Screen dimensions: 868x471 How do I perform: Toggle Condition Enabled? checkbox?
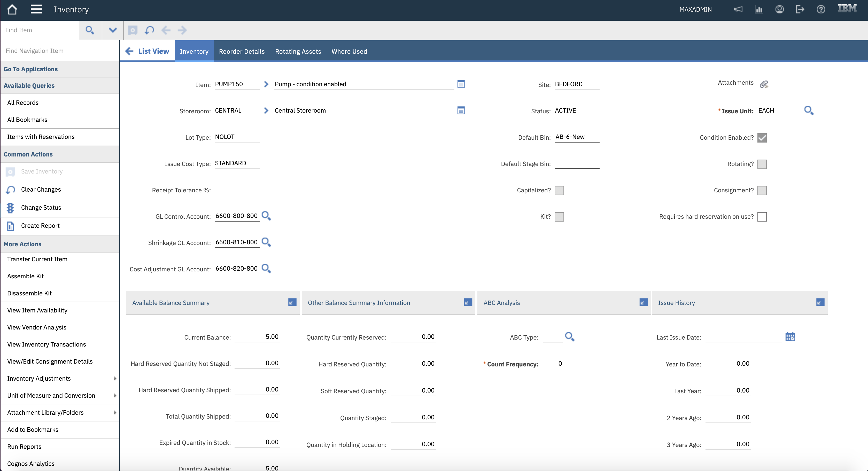coord(762,138)
